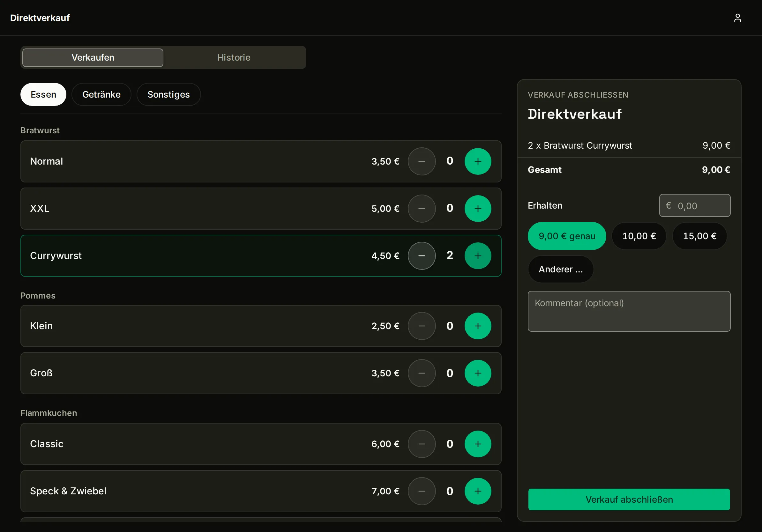Show the Sonstiges category
The height and width of the screenshot is (532, 762).
pos(168,94)
